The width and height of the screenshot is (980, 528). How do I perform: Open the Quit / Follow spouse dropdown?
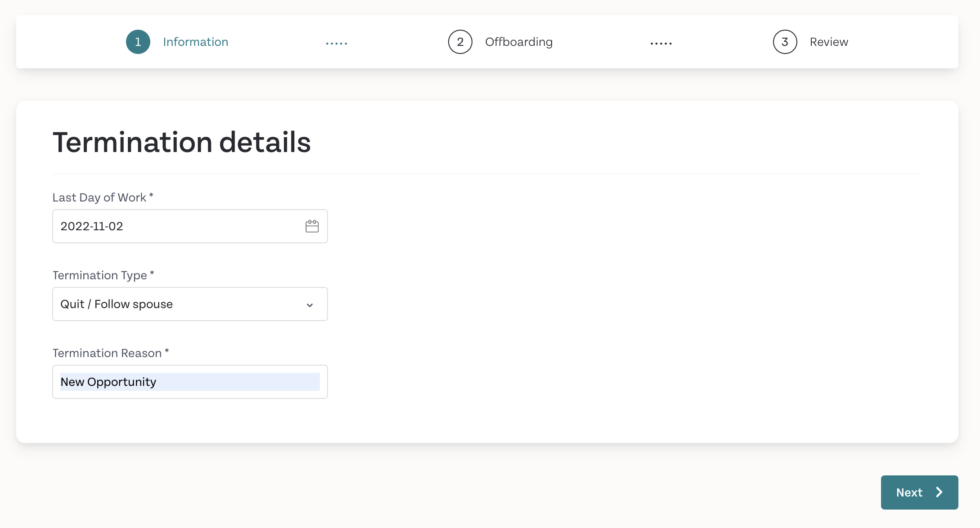click(x=190, y=304)
